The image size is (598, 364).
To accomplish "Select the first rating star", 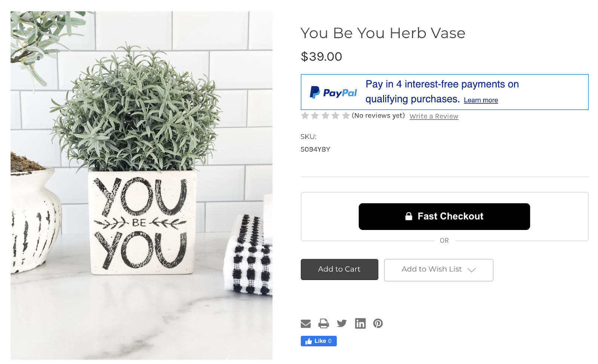I will [305, 116].
